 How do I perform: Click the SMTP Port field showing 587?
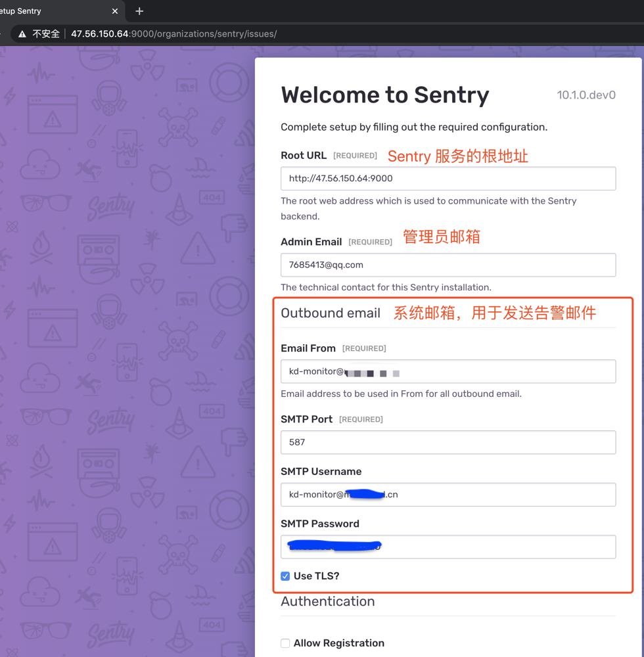click(x=448, y=442)
